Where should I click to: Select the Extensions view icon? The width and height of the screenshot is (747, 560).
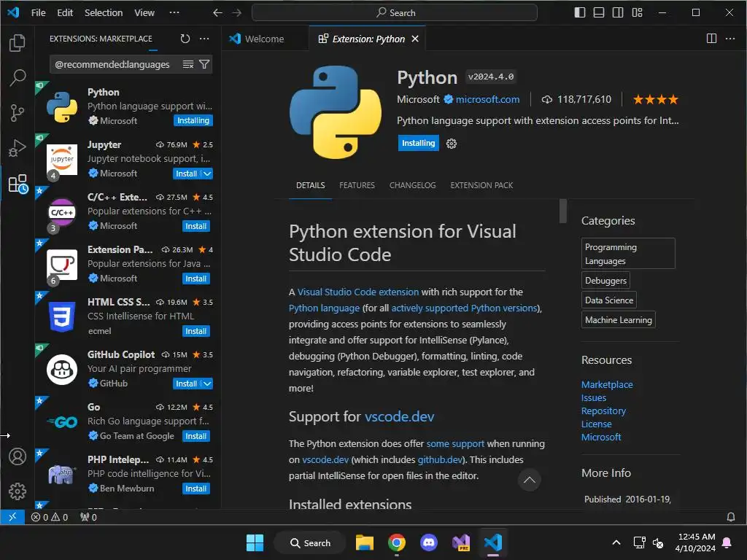pyautogui.click(x=18, y=183)
